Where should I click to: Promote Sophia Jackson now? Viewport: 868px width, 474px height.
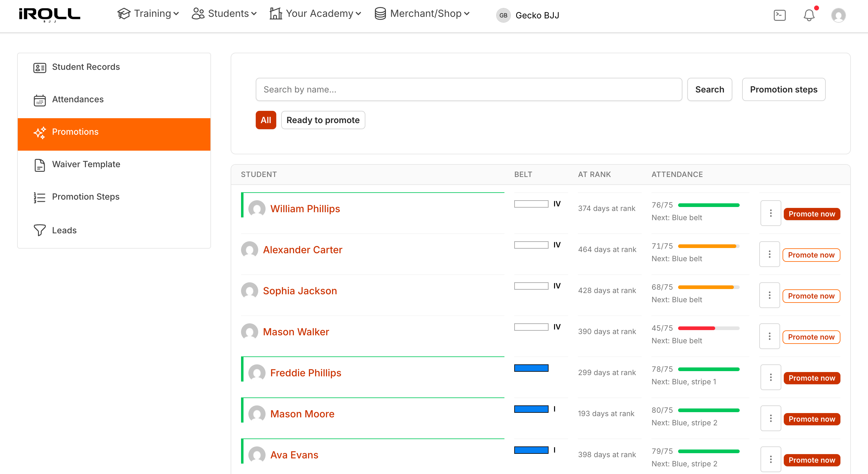click(811, 296)
